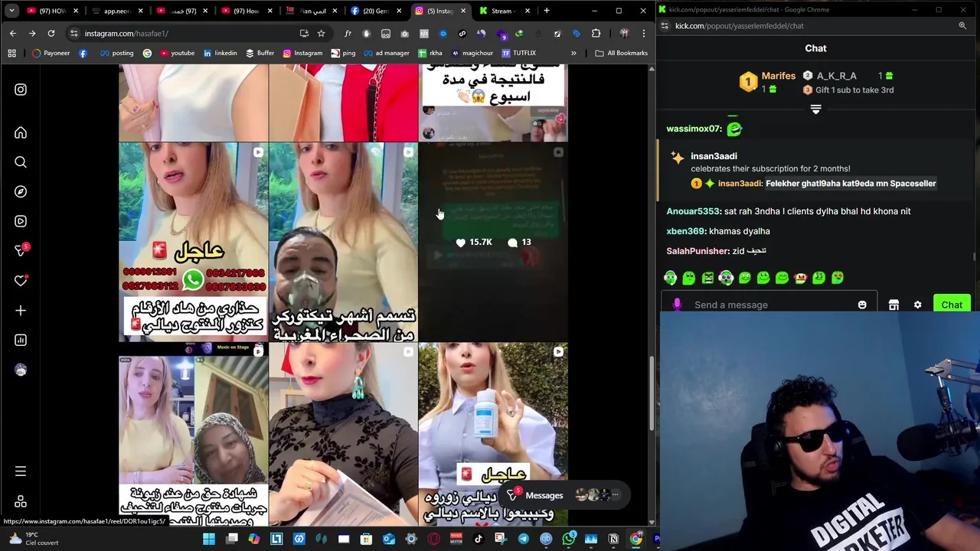This screenshot has height=551, width=980.
Task: Open profile avatar in Instagram sidebar
Action: [x=21, y=370]
